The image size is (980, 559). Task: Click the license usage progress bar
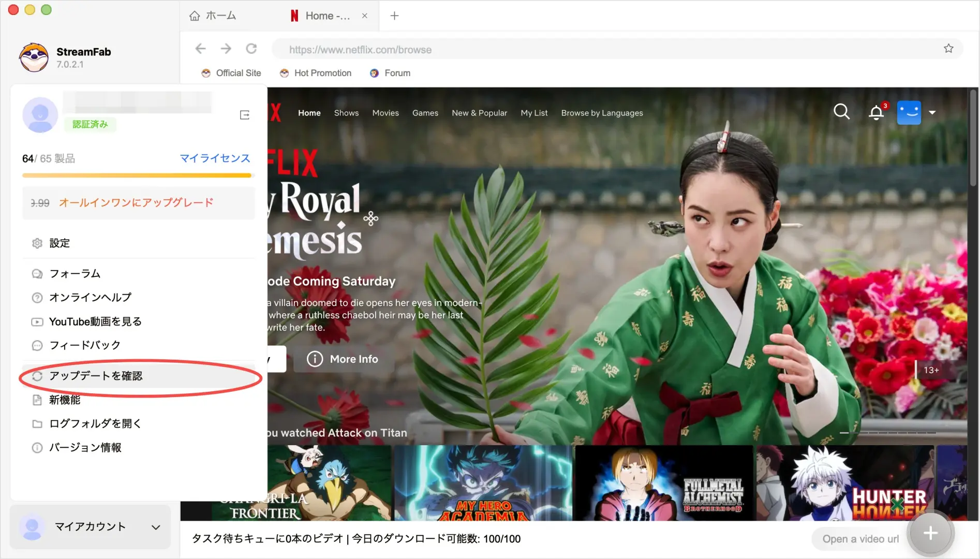137,175
